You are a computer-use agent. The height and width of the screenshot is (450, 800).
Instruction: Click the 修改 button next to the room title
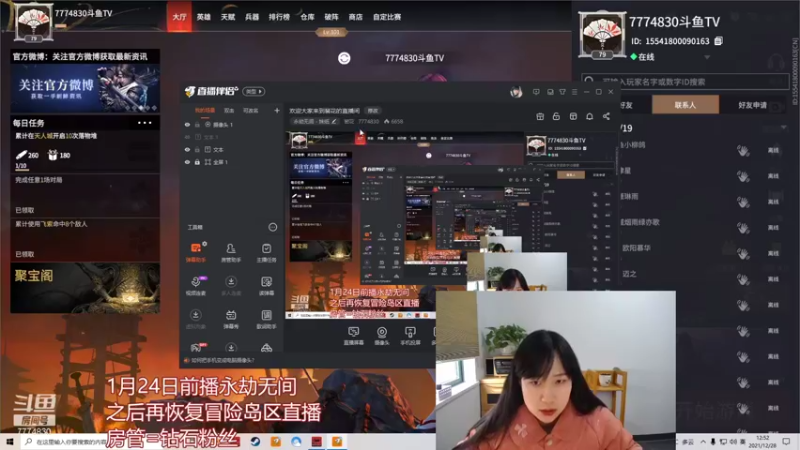coord(373,111)
